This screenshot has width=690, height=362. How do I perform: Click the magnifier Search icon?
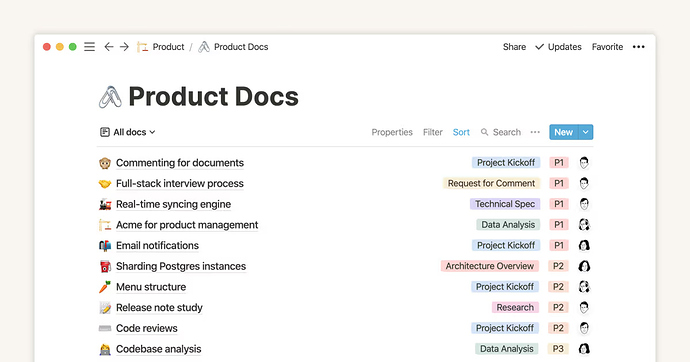pyautogui.click(x=484, y=132)
